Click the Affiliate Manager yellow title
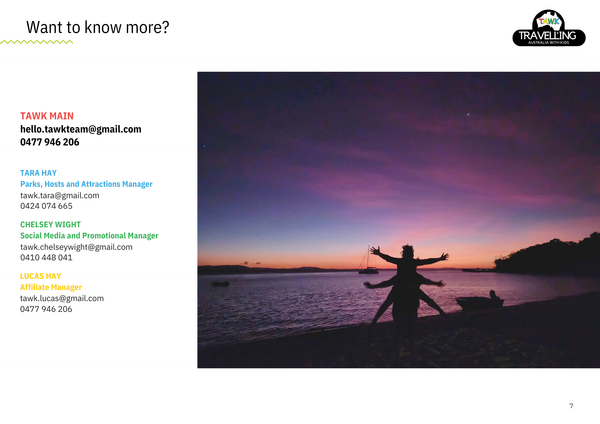 (x=51, y=287)
